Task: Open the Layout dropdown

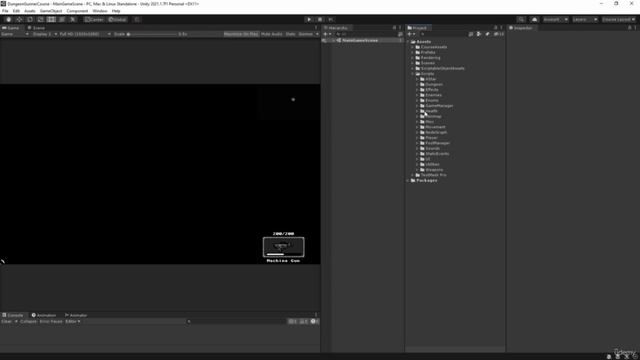Action: [618, 20]
